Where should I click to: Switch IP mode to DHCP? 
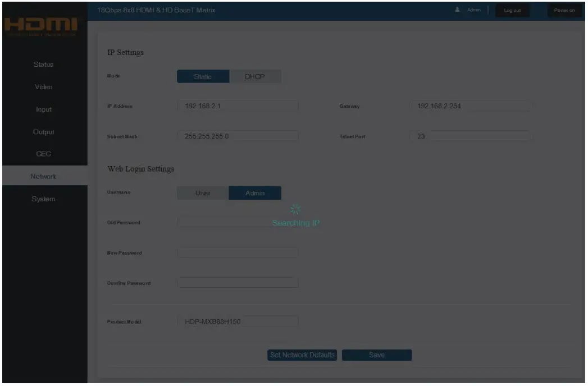[255, 76]
